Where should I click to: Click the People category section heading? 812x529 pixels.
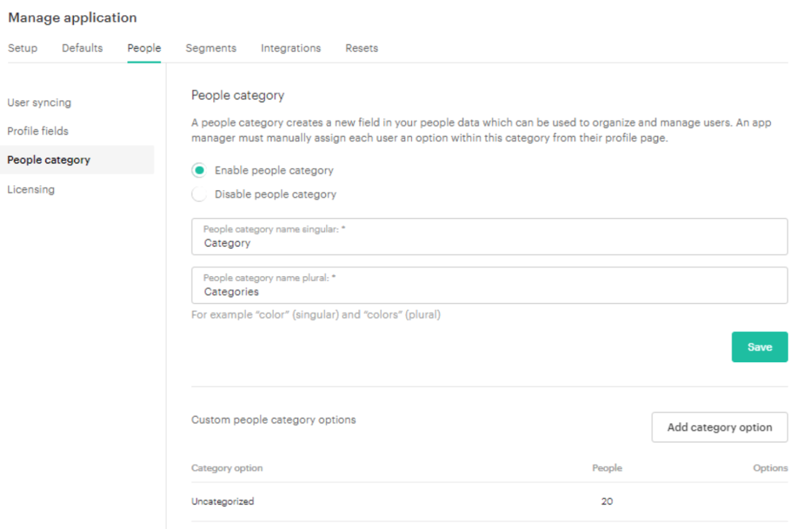pyautogui.click(x=238, y=95)
